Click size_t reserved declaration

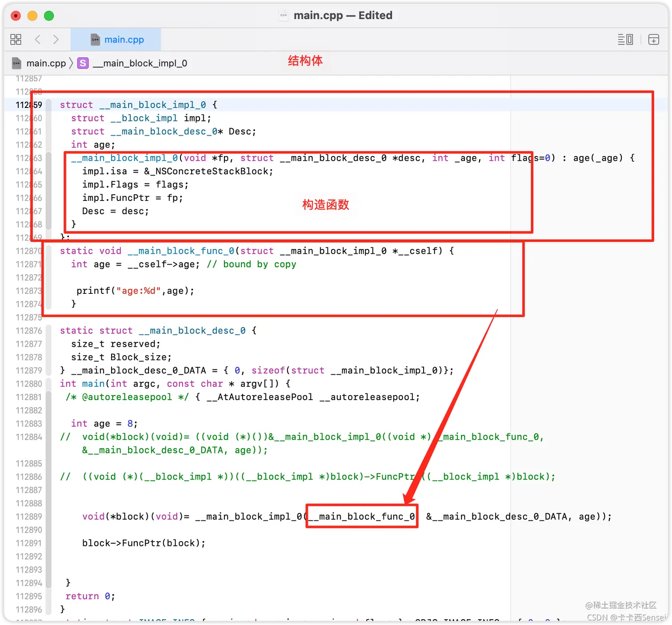coord(116,344)
